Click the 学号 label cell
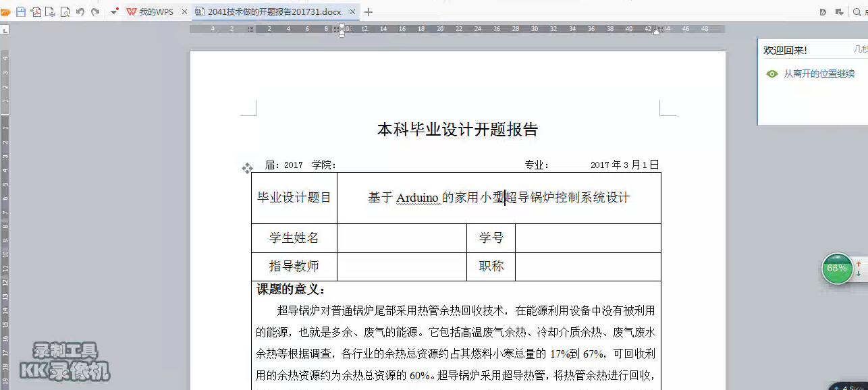The height and width of the screenshot is (390, 868). 491,238
